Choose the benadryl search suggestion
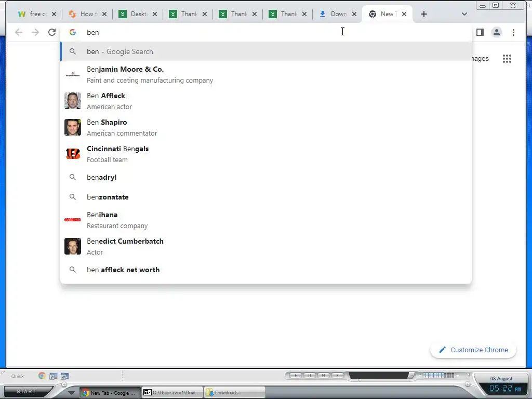The height and width of the screenshot is (399, 532). 266,177
